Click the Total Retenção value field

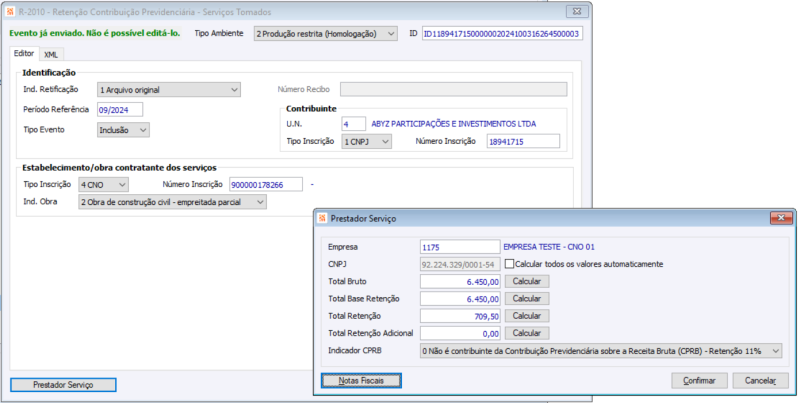click(460, 316)
